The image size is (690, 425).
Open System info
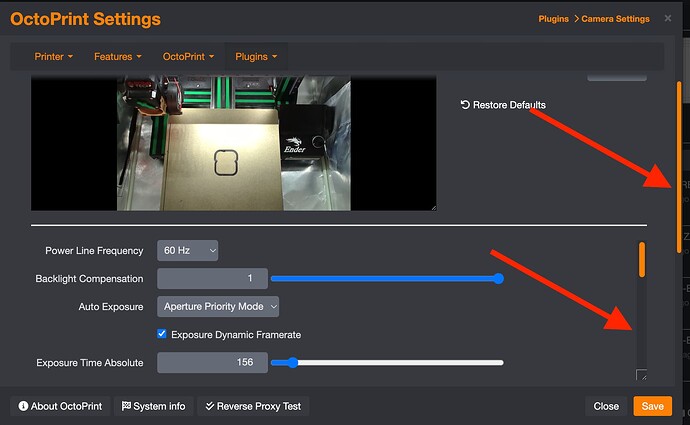tap(154, 406)
